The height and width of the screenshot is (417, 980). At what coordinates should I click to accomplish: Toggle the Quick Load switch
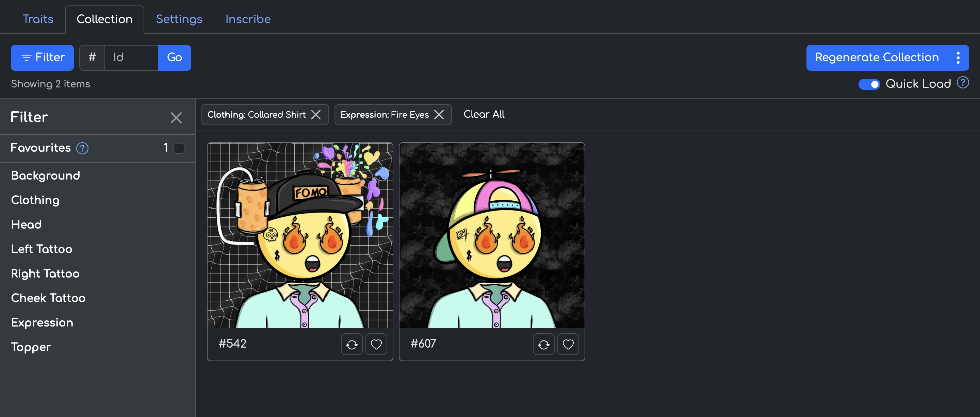869,84
